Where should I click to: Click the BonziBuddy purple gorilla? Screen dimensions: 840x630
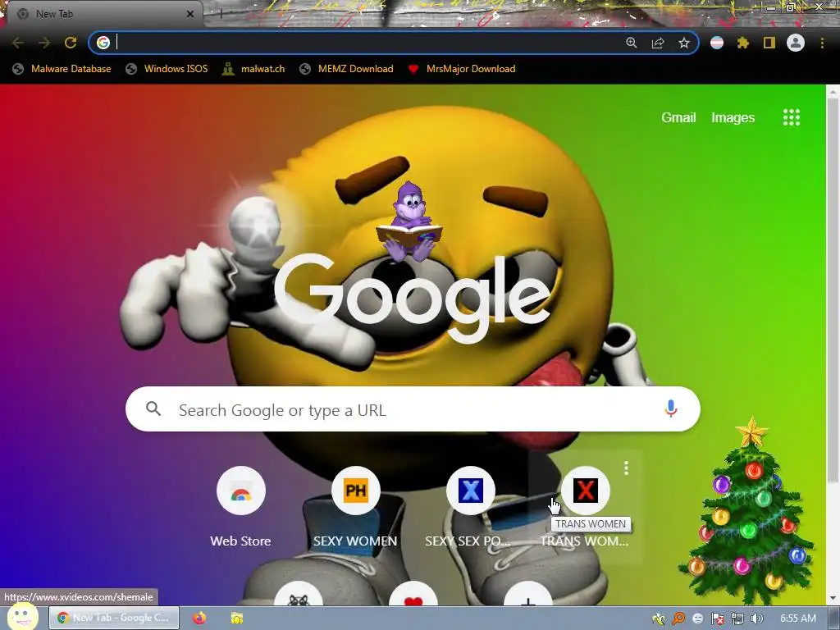409,221
